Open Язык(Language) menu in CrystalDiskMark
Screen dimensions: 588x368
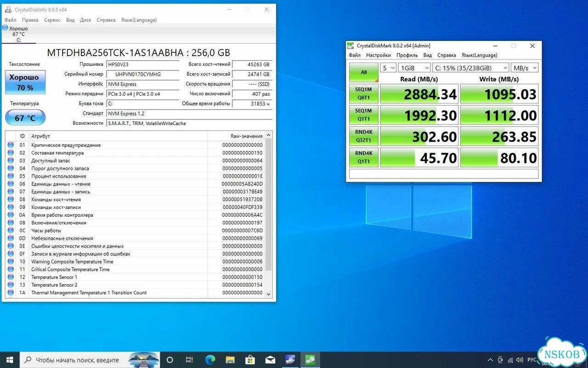click(479, 55)
